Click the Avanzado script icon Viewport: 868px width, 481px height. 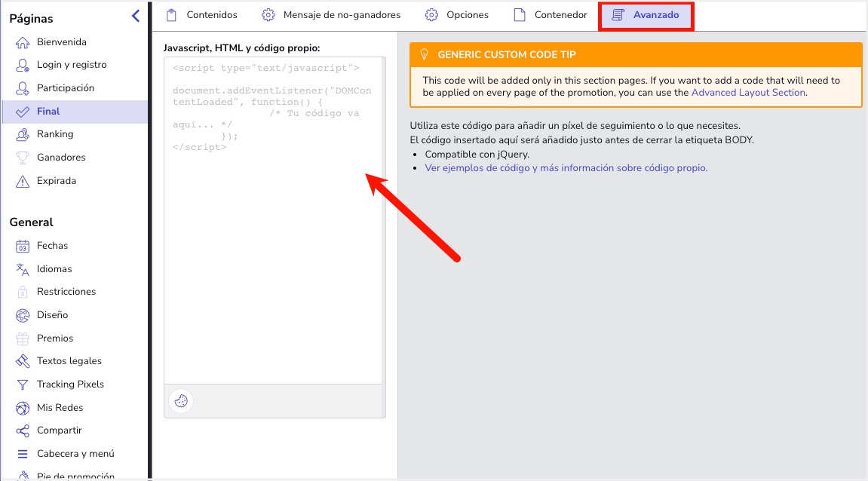(x=618, y=15)
